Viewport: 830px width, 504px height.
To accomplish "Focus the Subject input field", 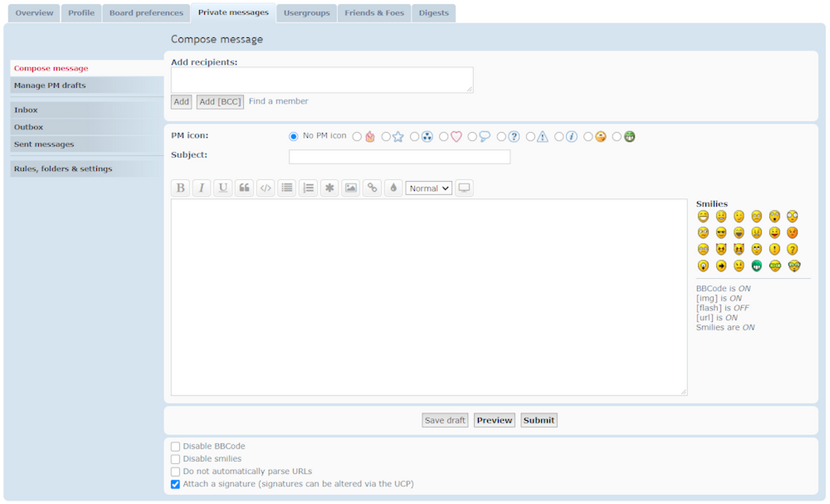I will point(399,156).
